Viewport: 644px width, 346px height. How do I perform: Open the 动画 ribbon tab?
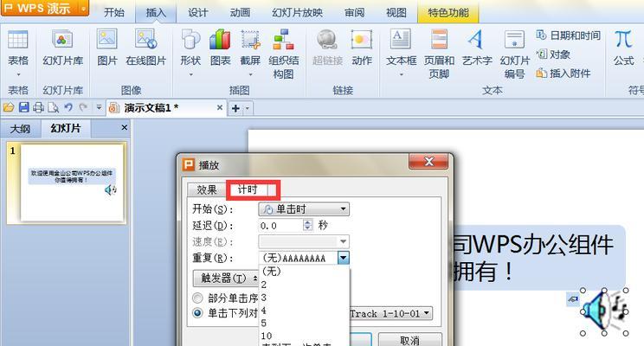tap(241, 13)
